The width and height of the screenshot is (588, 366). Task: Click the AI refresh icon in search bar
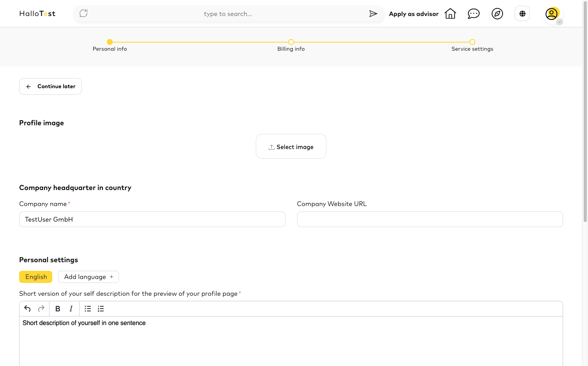83,14
